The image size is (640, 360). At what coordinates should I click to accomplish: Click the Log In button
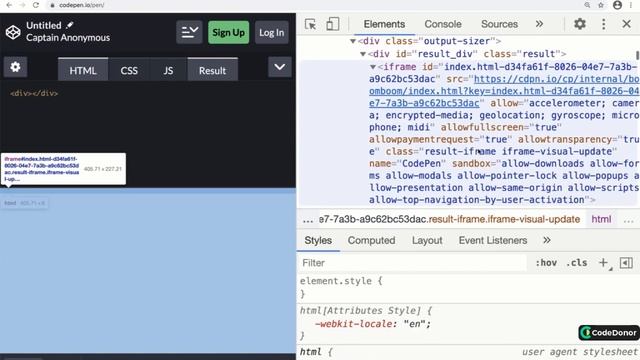tap(271, 32)
